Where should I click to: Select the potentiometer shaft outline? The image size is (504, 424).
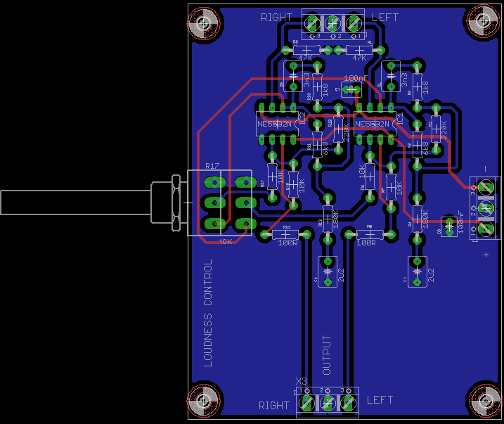[x=76, y=203]
